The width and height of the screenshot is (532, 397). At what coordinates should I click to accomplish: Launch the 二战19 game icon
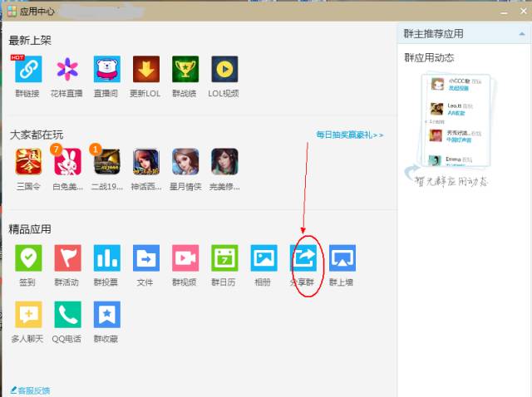107,161
